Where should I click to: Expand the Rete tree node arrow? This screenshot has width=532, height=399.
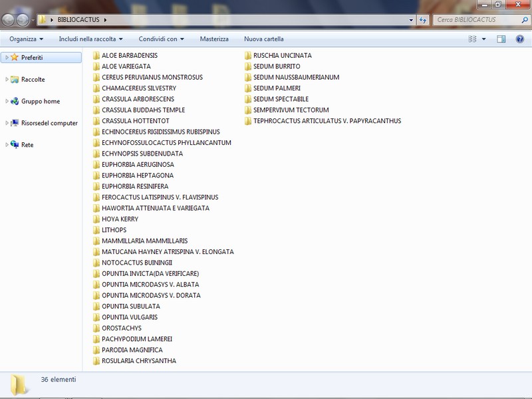(x=7, y=144)
